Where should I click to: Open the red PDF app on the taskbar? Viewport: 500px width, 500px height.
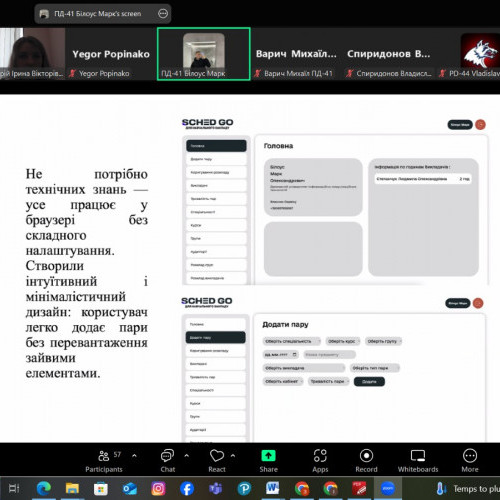coord(359,489)
